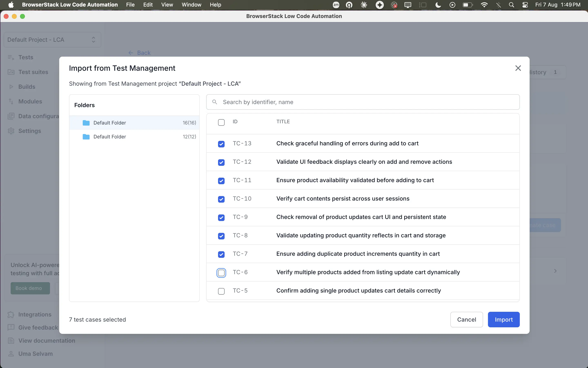Uncheck the TC-12 checkbox
Image resolution: width=588 pixels, height=368 pixels.
click(221, 162)
